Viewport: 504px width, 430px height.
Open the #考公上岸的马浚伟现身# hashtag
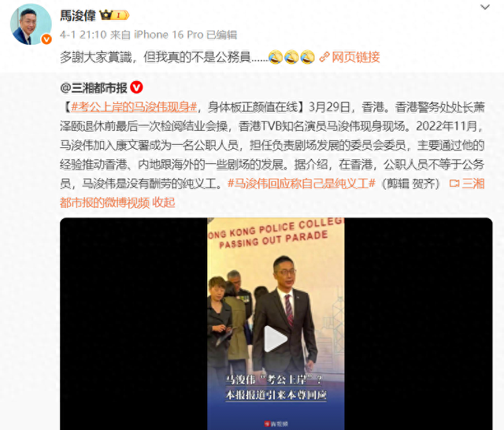[134, 106]
